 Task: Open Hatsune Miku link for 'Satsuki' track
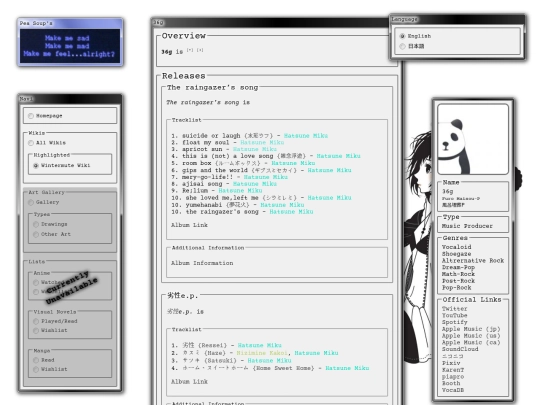click(269, 361)
